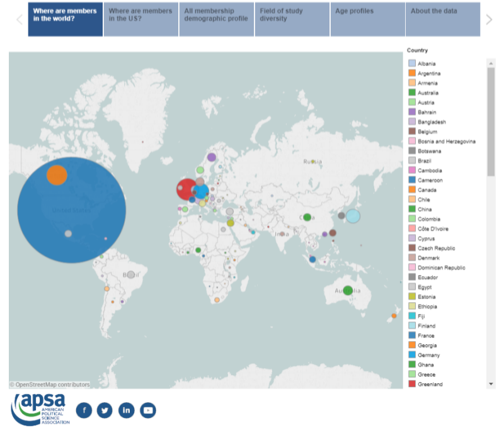Open APSA's LinkedIn profile icon

(x=126, y=409)
